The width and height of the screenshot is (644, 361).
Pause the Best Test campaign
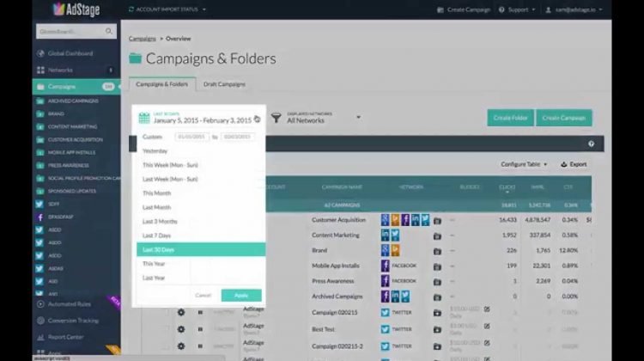point(200,329)
